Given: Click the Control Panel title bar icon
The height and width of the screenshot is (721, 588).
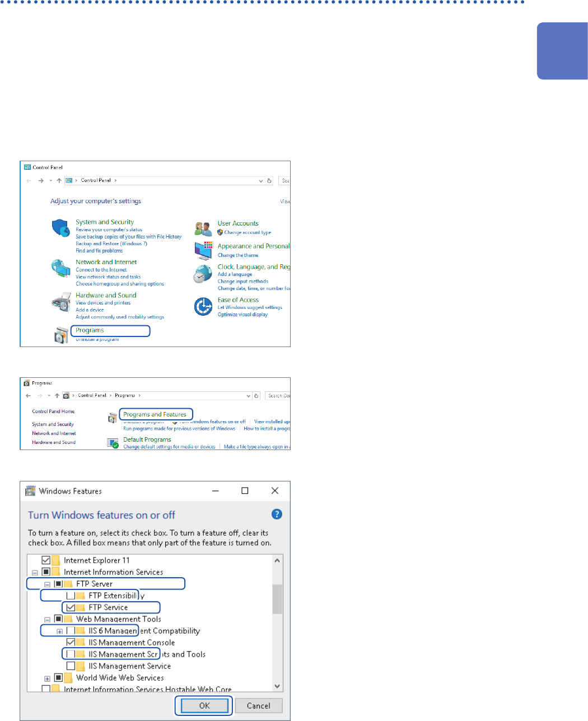Looking at the screenshot, I should [27, 167].
